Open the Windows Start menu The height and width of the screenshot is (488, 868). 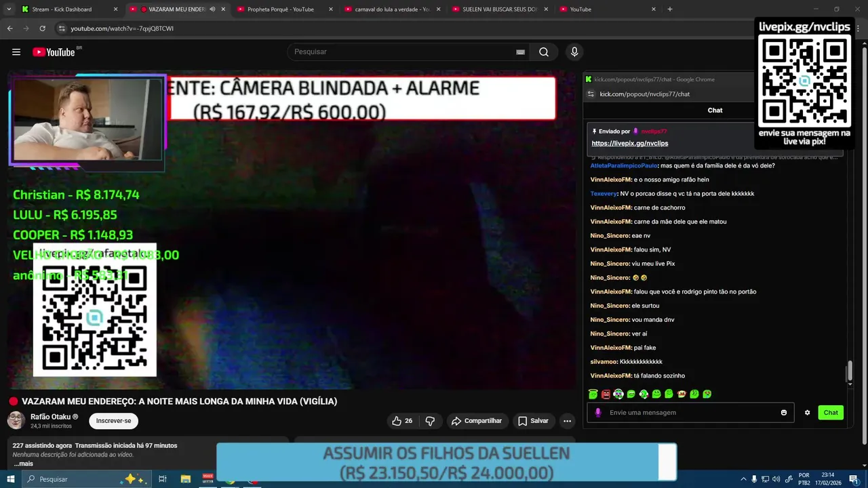pyautogui.click(x=11, y=479)
